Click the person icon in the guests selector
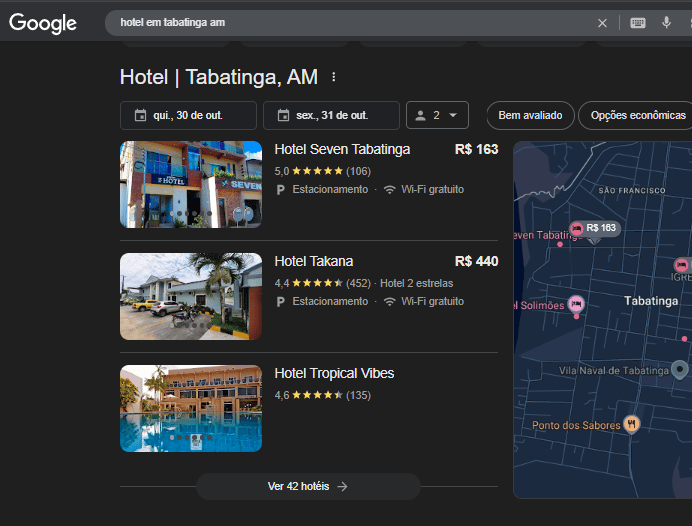Image resolution: width=692 pixels, height=526 pixels. 421,116
